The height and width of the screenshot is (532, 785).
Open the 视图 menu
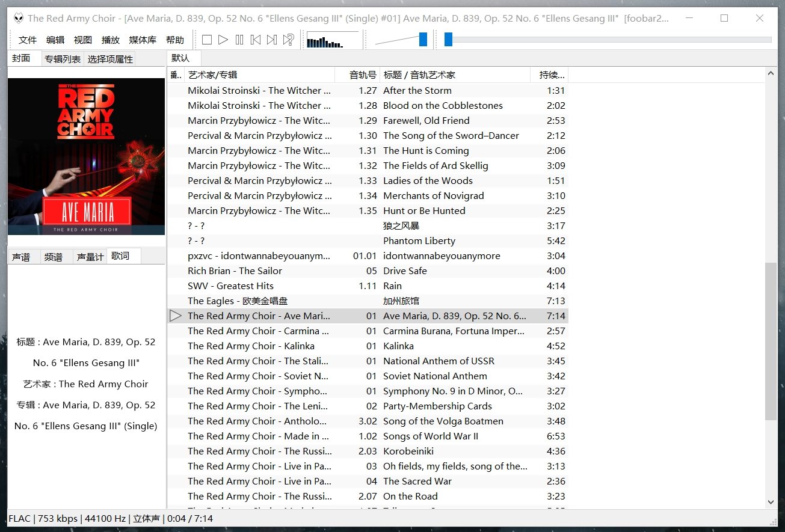pos(83,40)
